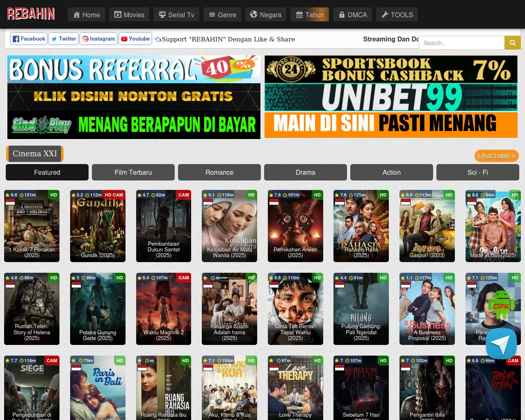Open the SindoPlay Menang Berapapun banner

click(x=134, y=125)
